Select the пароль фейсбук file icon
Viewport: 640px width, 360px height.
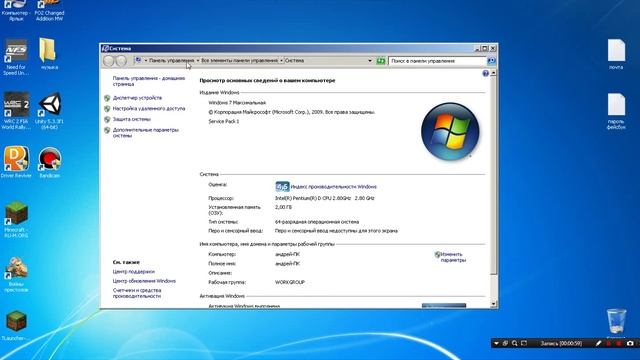(616, 111)
